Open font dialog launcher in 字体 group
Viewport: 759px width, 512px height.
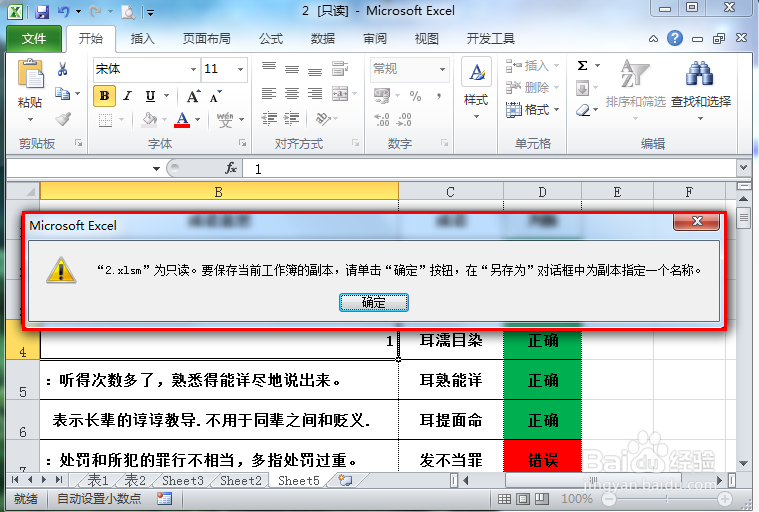pos(243,143)
